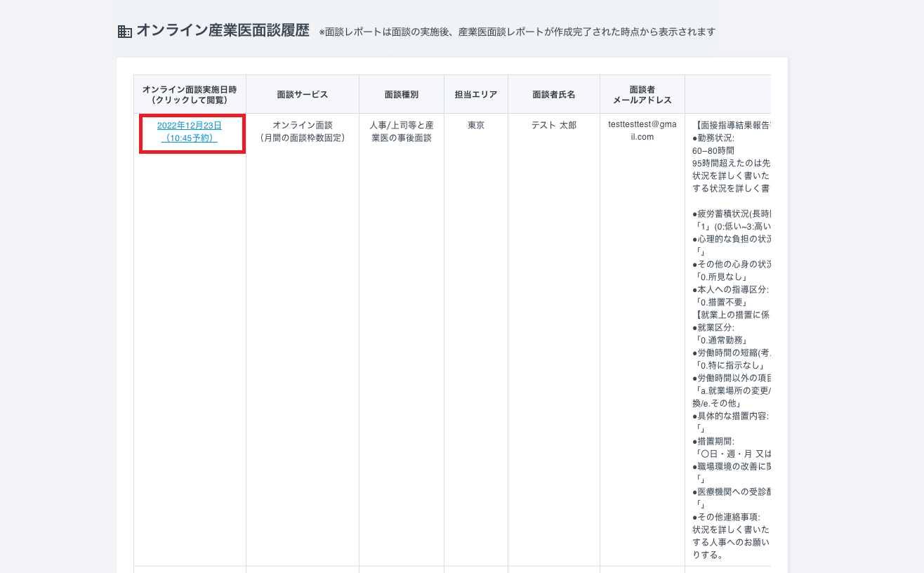924x573 pixels.
Task: Select the 面談者メールアドレス column header
Action: 641,93
